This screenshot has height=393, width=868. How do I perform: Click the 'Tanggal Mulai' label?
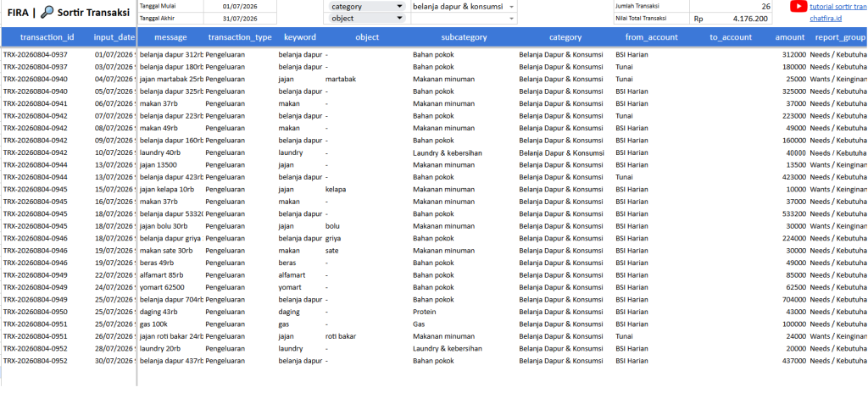156,6
